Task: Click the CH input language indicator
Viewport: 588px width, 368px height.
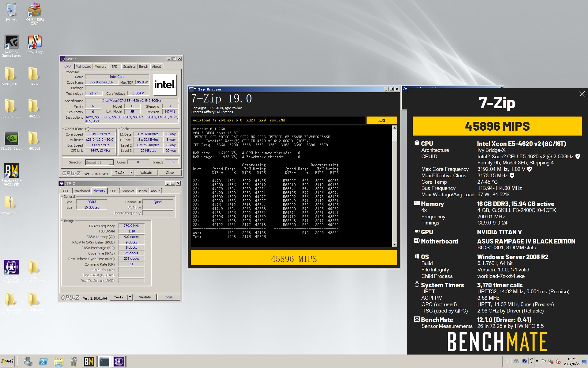Action: click(x=507, y=361)
